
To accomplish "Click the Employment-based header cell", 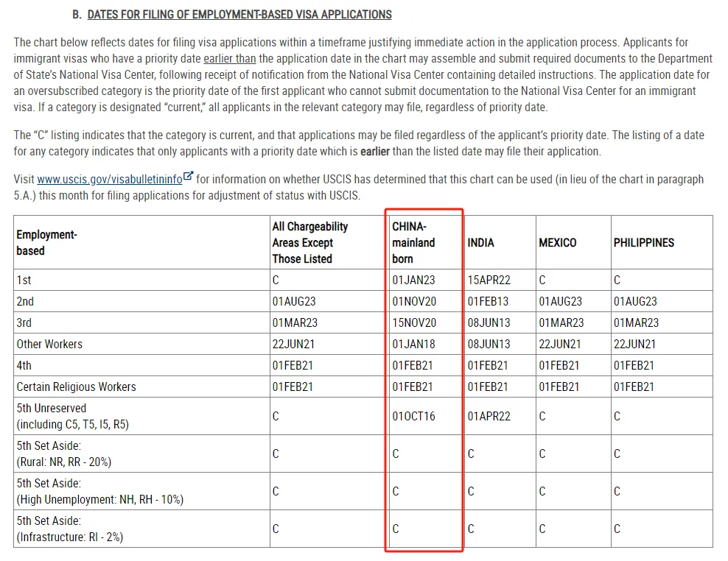I will [x=46, y=242].
